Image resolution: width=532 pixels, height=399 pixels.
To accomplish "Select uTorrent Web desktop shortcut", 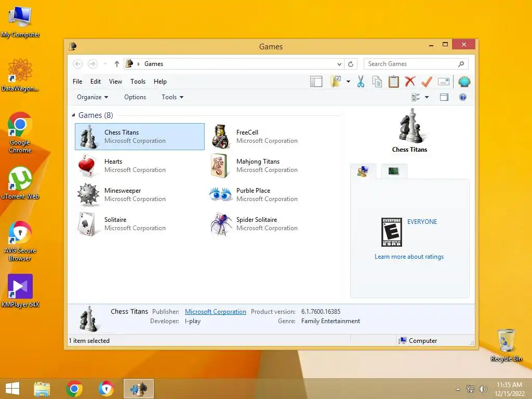I will pos(20,182).
